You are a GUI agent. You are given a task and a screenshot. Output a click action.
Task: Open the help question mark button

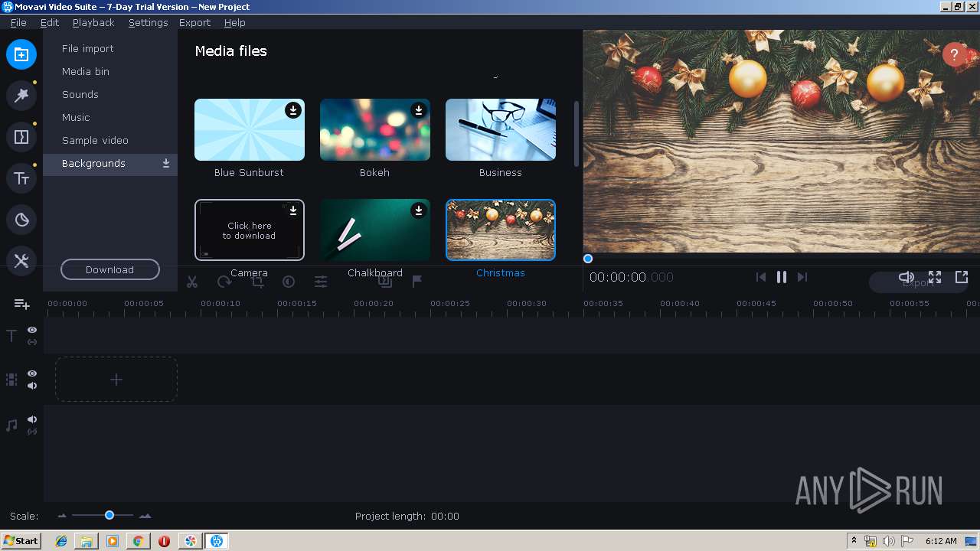(954, 54)
